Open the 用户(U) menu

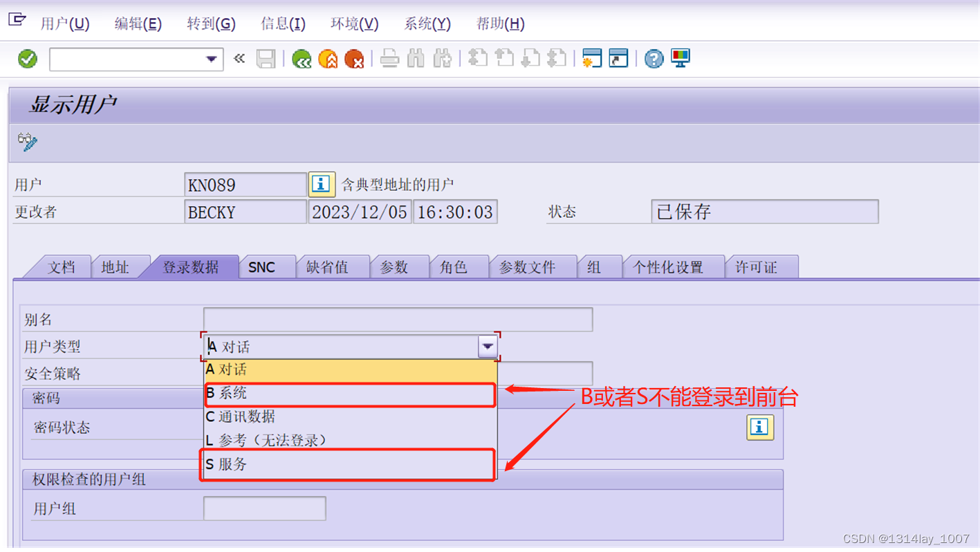(65, 24)
